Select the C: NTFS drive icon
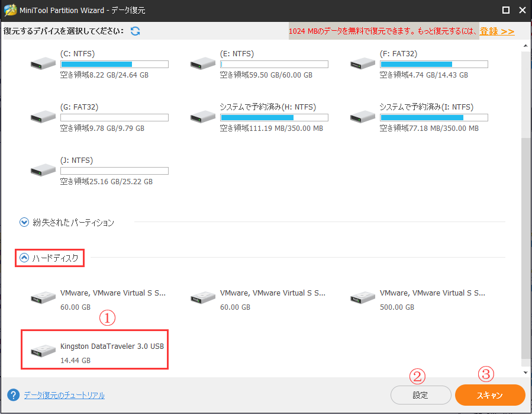 43,63
